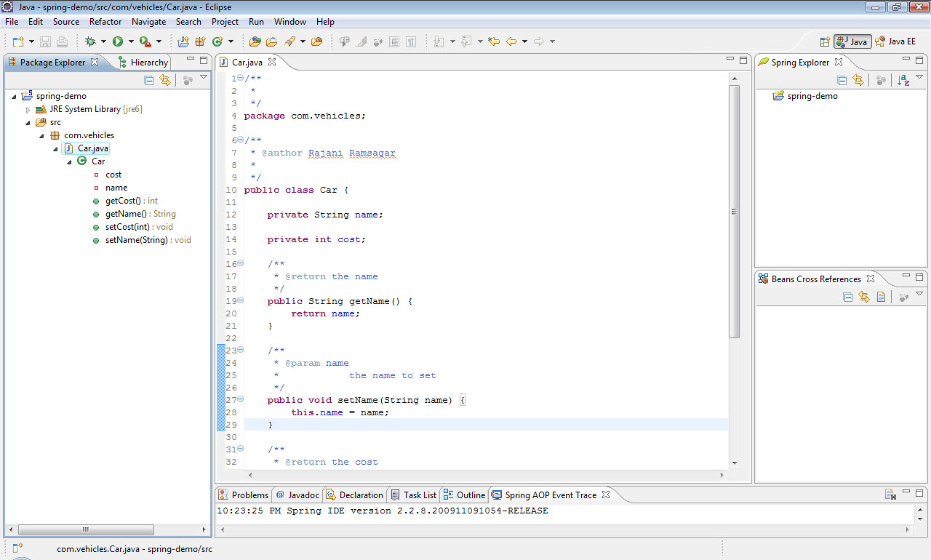This screenshot has width=931, height=560.
Task: Click the editor vertical scrollbar thumb
Action: (734, 212)
